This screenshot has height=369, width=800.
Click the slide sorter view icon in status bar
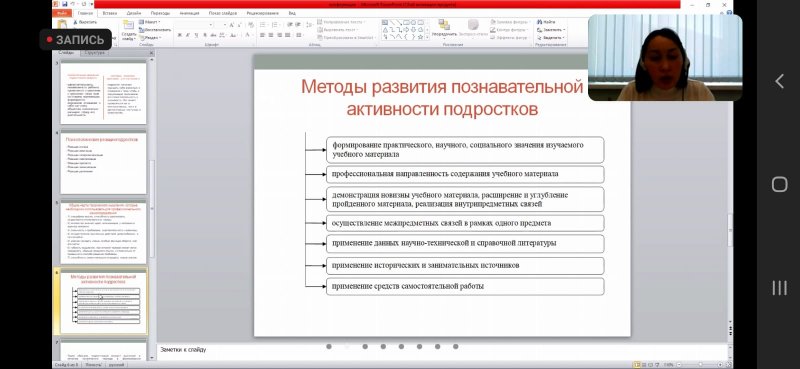click(644, 365)
